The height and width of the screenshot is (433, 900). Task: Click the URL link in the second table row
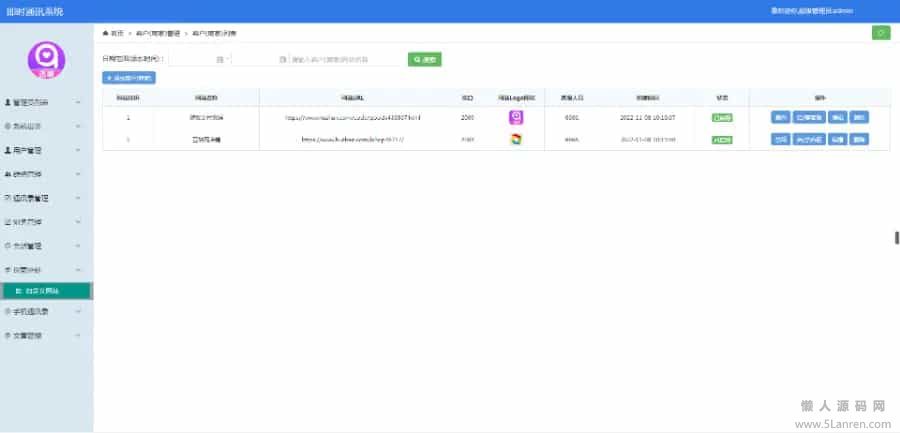click(353, 140)
